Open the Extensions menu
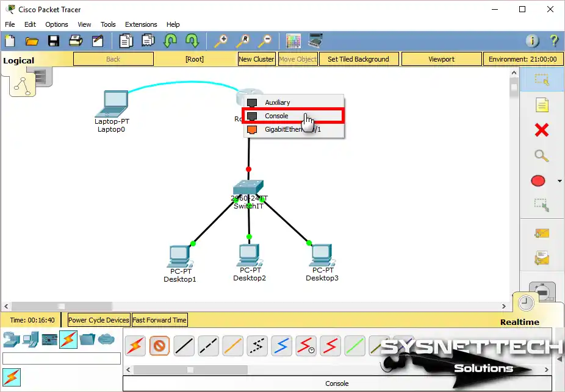 pyautogui.click(x=141, y=24)
